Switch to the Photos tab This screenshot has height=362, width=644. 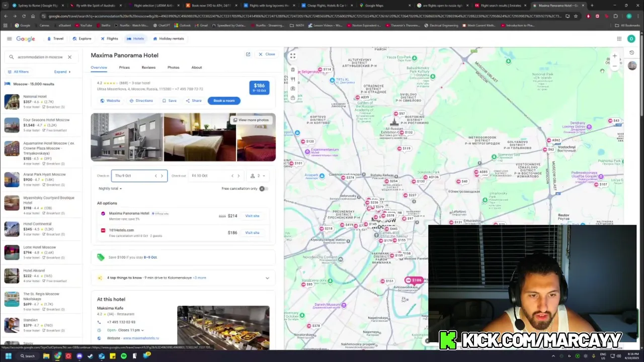[173, 67]
